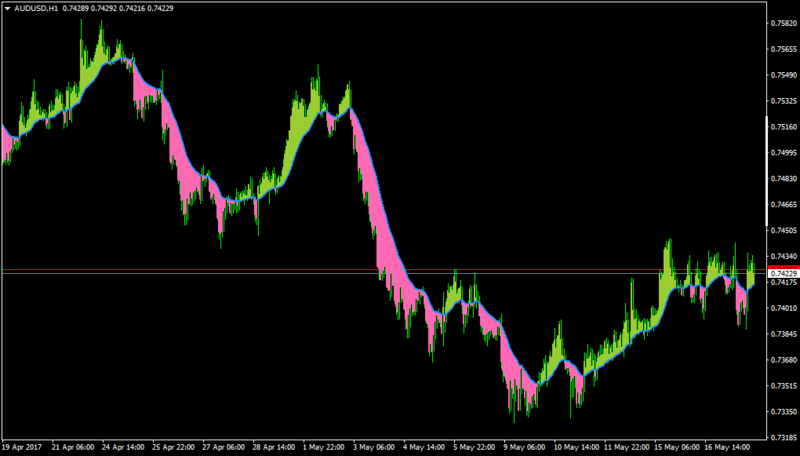The height and width of the screenshot is (456, 800).
Task: Select the 11 May 22:00 time label
Action: [626, 447]
